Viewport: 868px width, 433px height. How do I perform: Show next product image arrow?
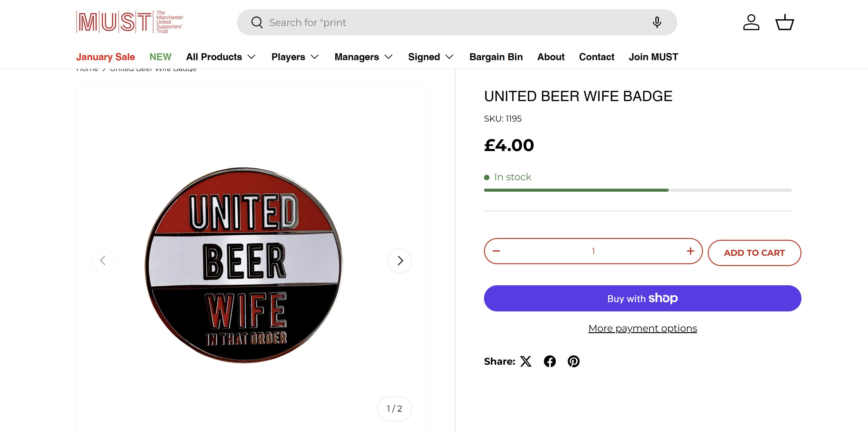tap(400, 261)
